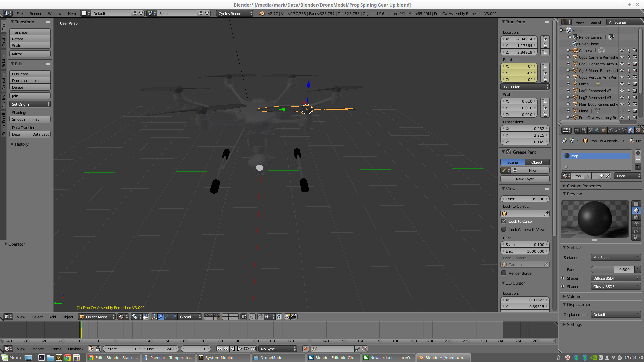Screen dimensions: 644x362
Task: Click the Duplicate Linked button
Action: [30, 81]
